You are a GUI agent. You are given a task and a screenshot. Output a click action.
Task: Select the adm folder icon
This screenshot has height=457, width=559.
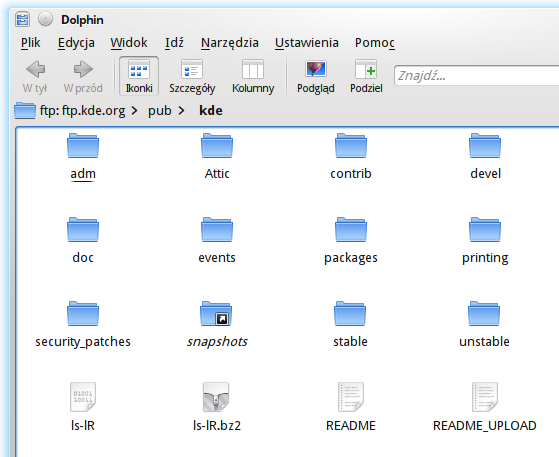pyautogui.click(x=83, y=145)
